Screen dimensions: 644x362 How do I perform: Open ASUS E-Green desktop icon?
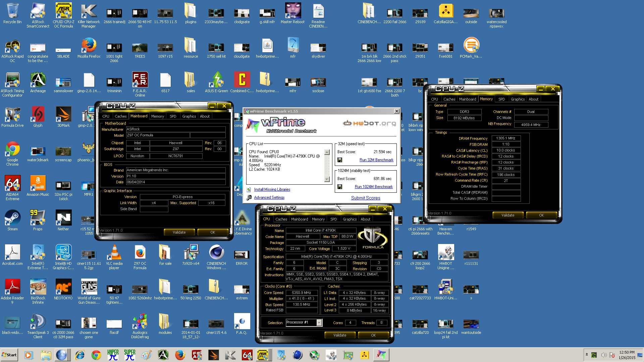216,82
